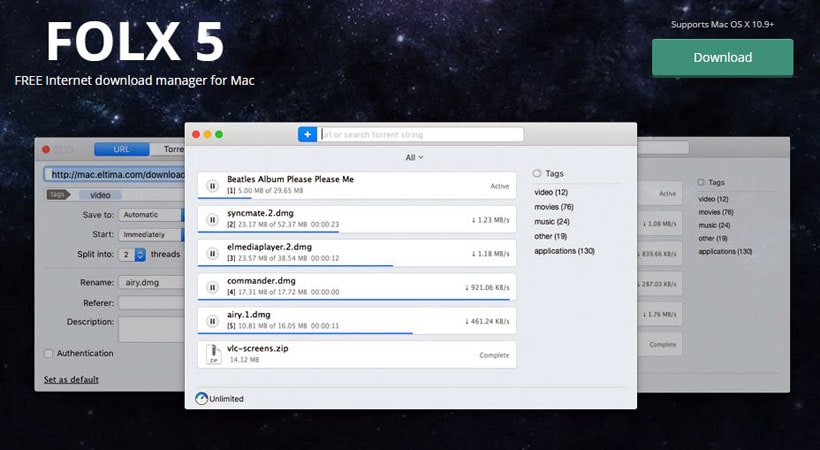Select the video tag chip in URL window
This screenshot has height=450, width=820.
click(x=100, y=195)
